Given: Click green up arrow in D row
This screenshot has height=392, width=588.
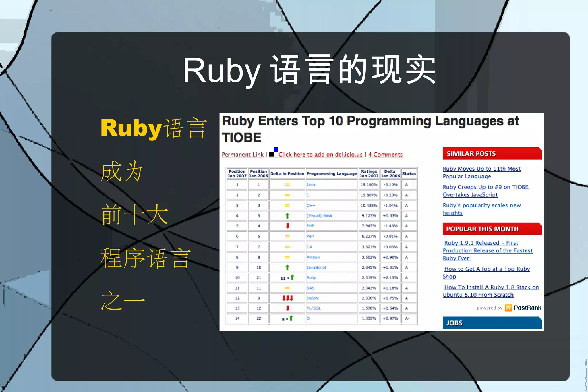Looking at the screenshot, I should pyautogui.click(x=291, y=318).
